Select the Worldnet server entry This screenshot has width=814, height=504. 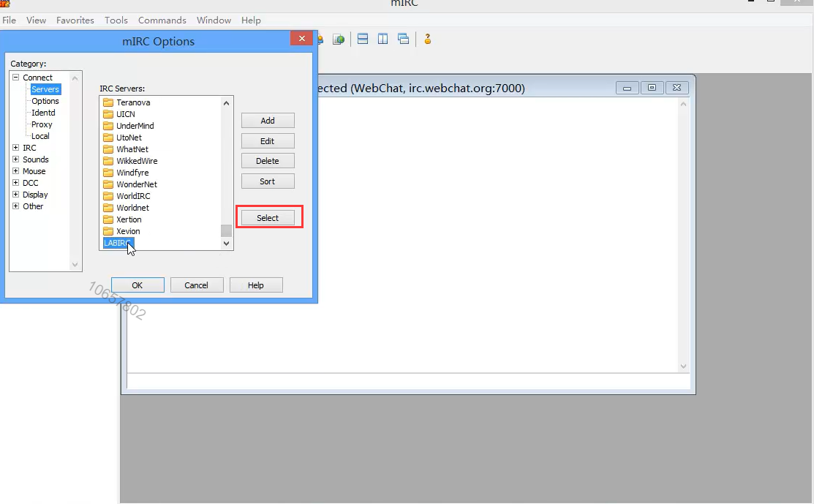click(132, 208)
